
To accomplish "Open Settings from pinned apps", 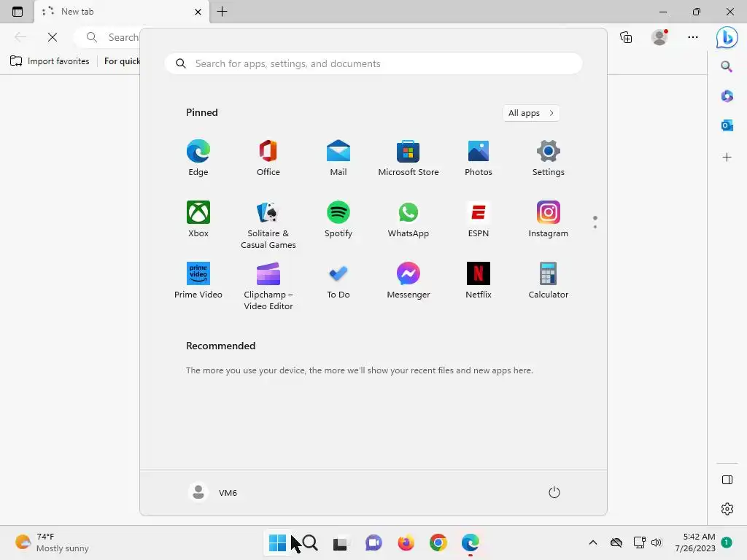I will tap(549, 158).
